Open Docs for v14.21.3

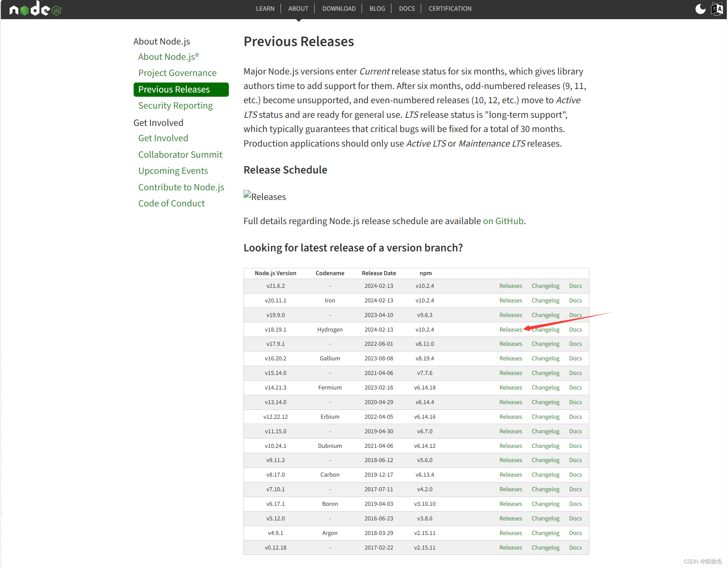click(575, 388)
